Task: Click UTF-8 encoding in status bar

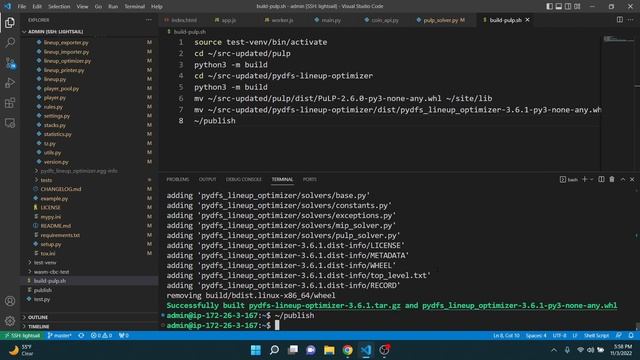Action: (x=559, y=336)
